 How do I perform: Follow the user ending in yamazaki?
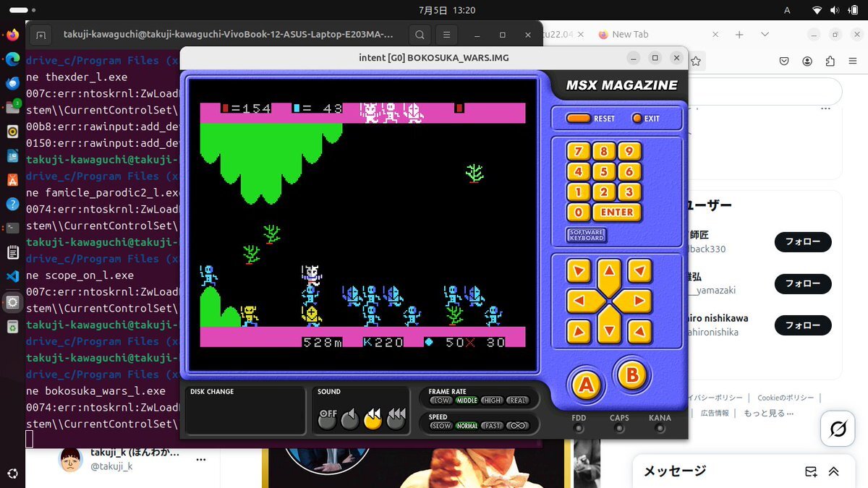click(x=803, y=283)
